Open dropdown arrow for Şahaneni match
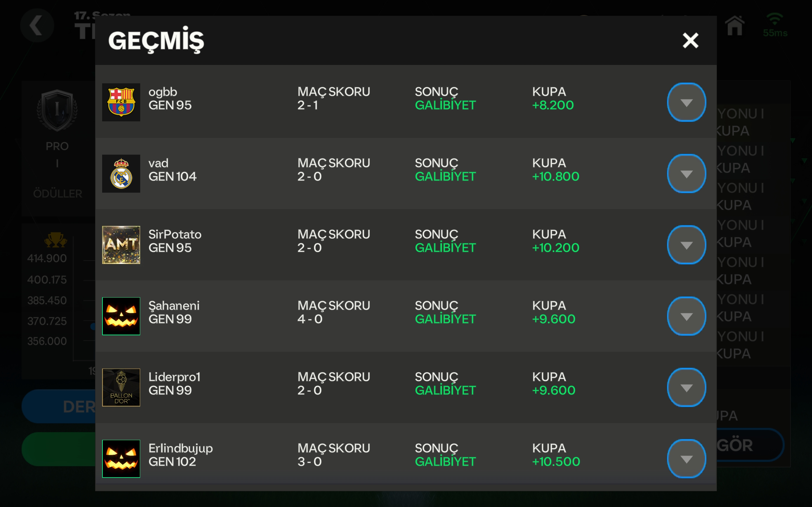 pos(686,316)
